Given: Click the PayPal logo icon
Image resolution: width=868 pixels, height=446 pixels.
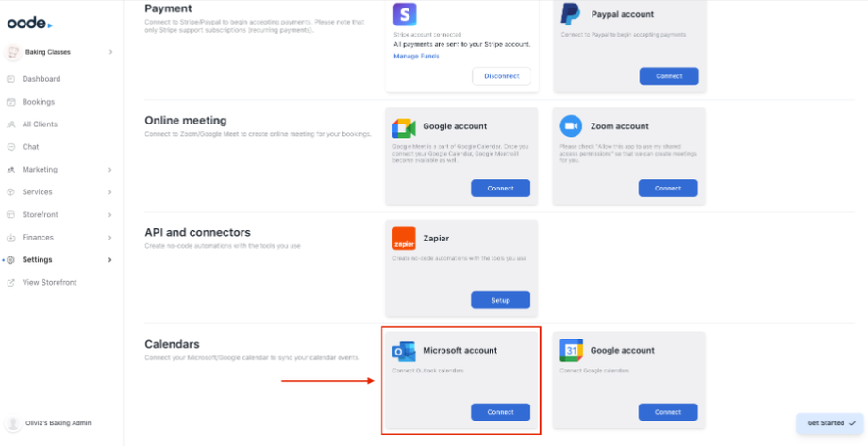Looking at the screenshot, I should [x=571, y=14].
